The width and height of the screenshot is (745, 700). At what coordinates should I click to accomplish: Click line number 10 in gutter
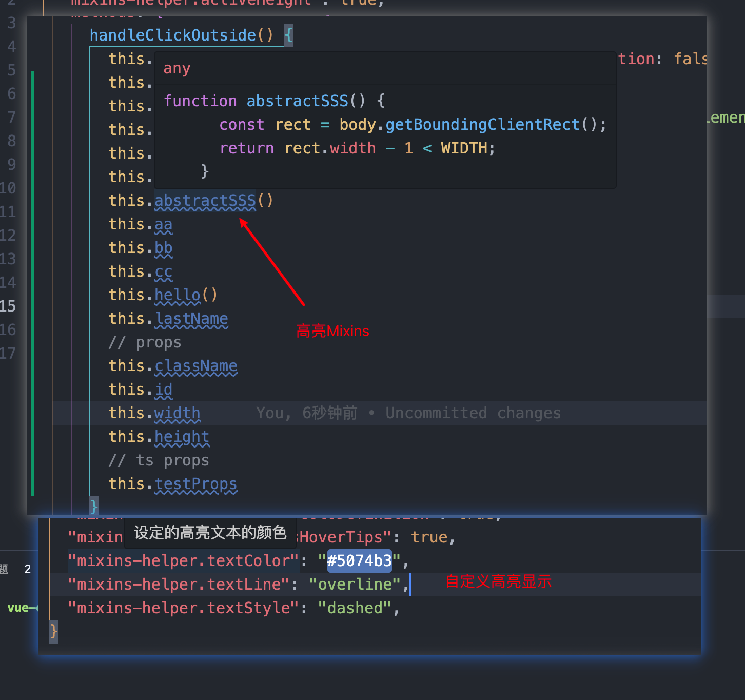click(8, 188)
